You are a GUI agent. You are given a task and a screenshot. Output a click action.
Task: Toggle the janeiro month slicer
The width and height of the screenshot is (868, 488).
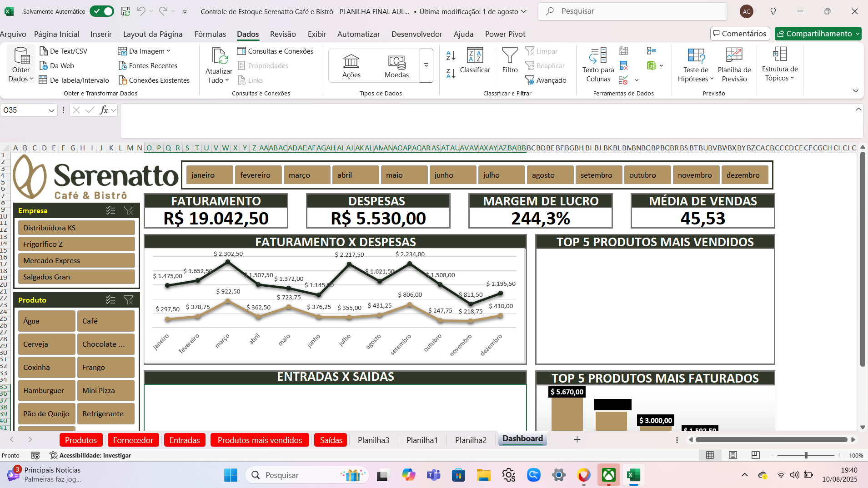[210, 175]
